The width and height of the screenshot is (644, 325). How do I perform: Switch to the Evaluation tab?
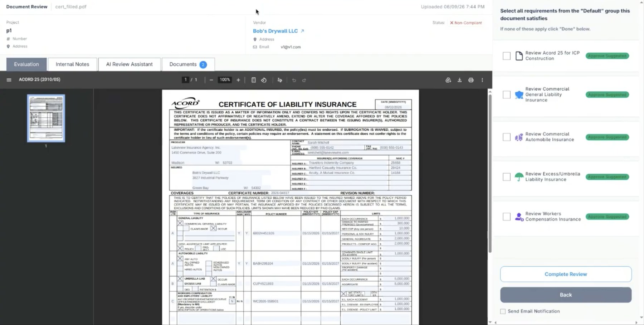click(x=26, y=64)
